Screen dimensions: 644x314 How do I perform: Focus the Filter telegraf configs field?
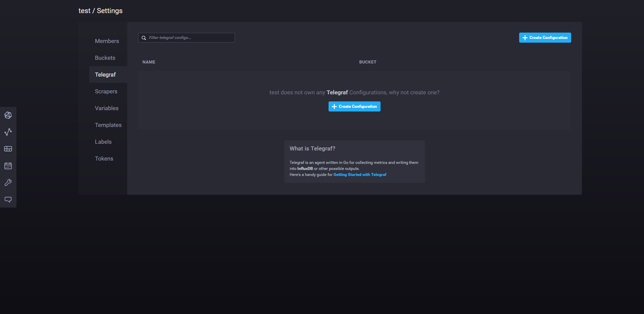click(187, 38)
